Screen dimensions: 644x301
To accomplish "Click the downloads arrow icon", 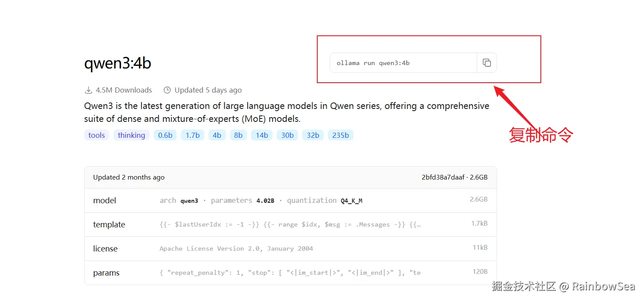I will coord(89,90).
